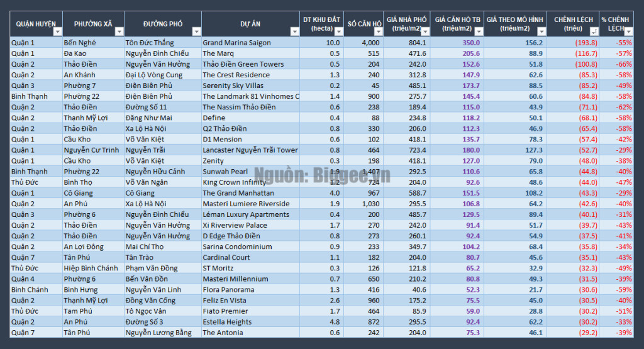Click the 4,000 apartment count cell
This screenshot has height=349, width=644.
click(x=364, y=43)
